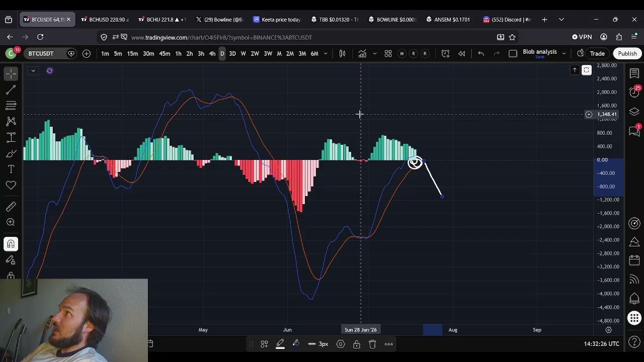This screenshot has width=644, height=362.
Task: Open background fill color swatch
Action: [296, 344]
